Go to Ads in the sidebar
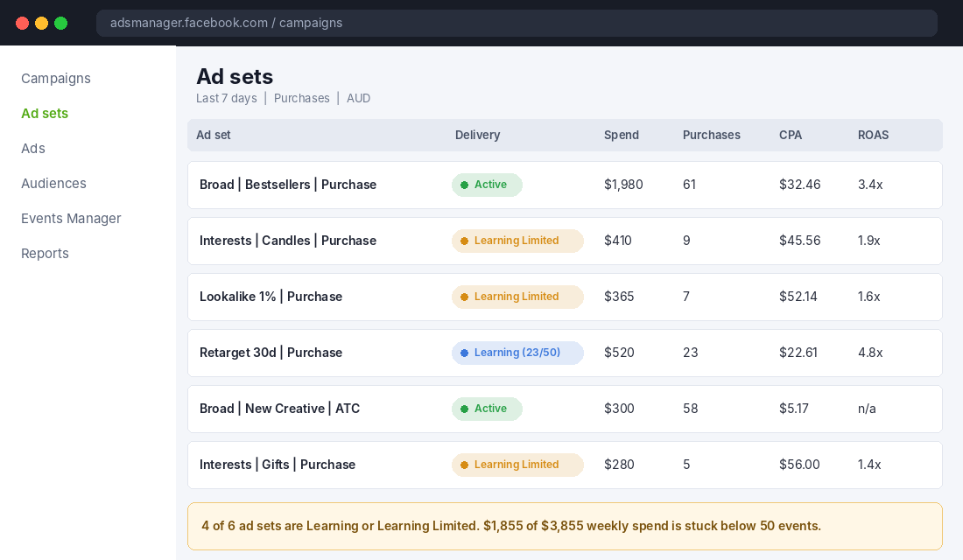The height and width of the screenshot is (560, 963). (x=33, y=149)
